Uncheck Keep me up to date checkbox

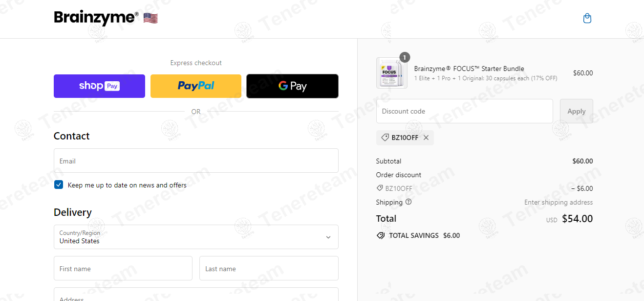pos(59,185)
